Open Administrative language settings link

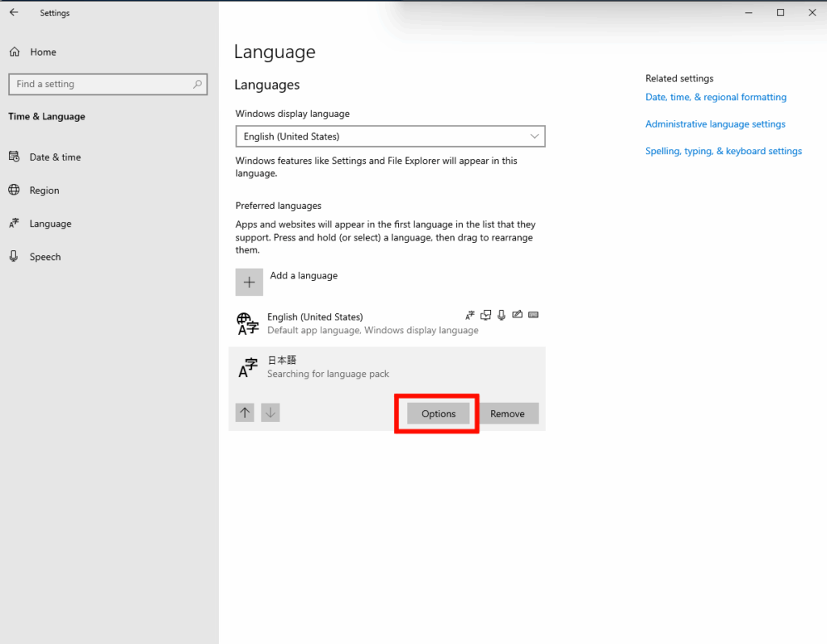(715, 124)
